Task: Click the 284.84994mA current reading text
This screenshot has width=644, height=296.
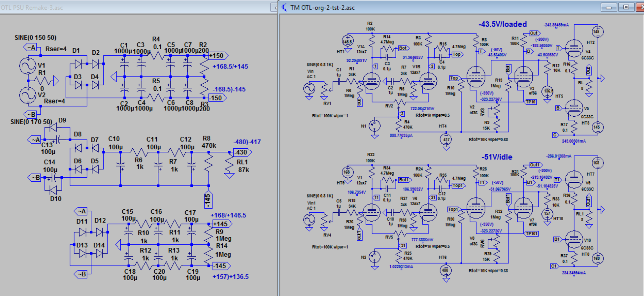Action: [574, 273]
